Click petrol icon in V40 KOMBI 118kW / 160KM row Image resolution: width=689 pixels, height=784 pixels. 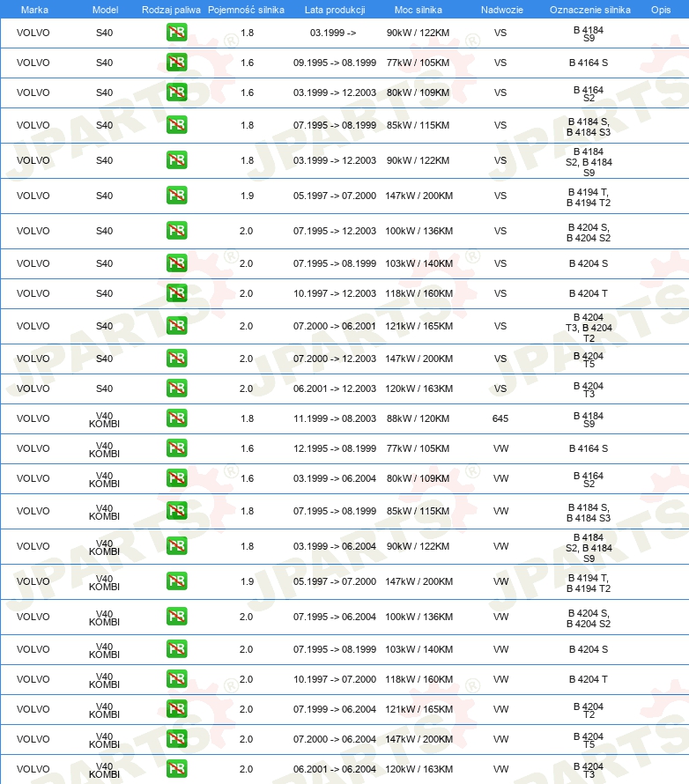[x=177, y=679]
